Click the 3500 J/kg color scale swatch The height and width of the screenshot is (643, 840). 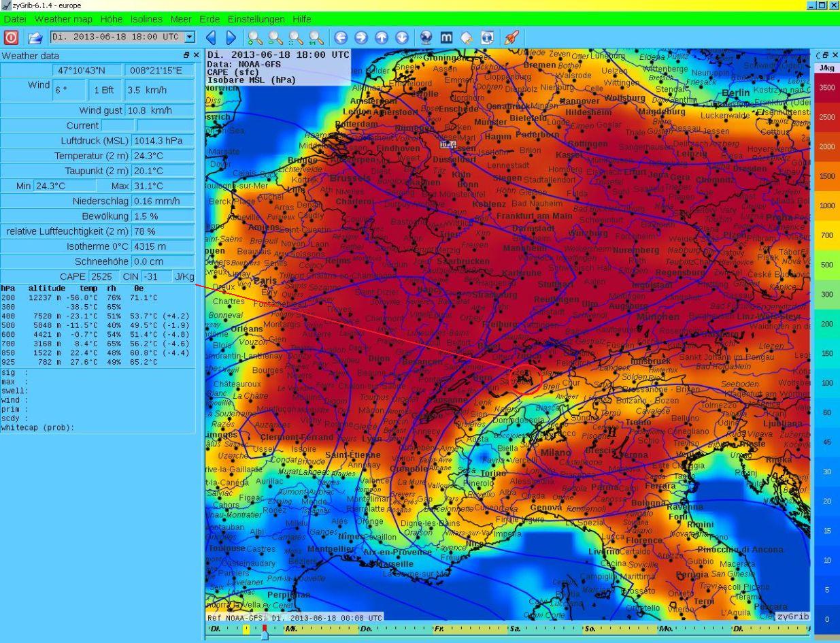pyautogui.click(x=826, y=88)
